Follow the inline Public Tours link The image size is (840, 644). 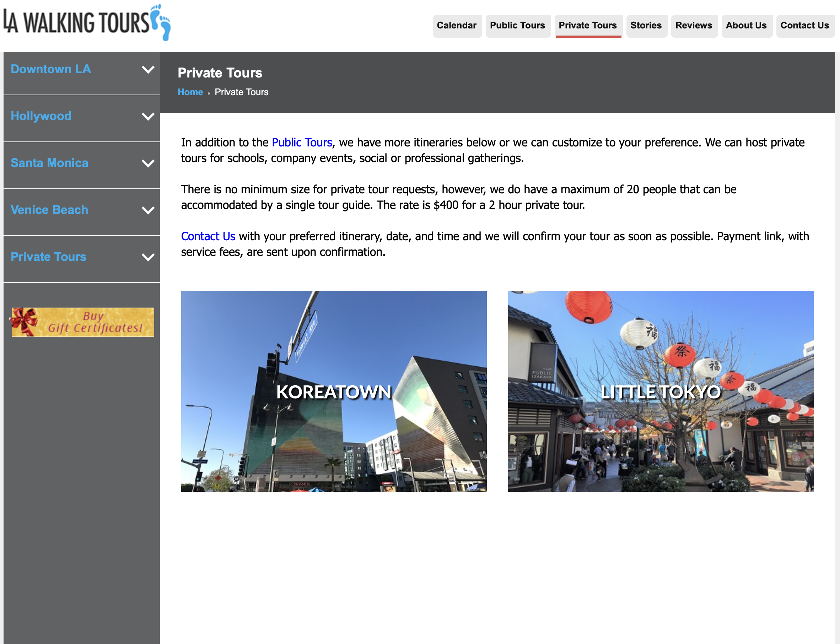(302, 143)
